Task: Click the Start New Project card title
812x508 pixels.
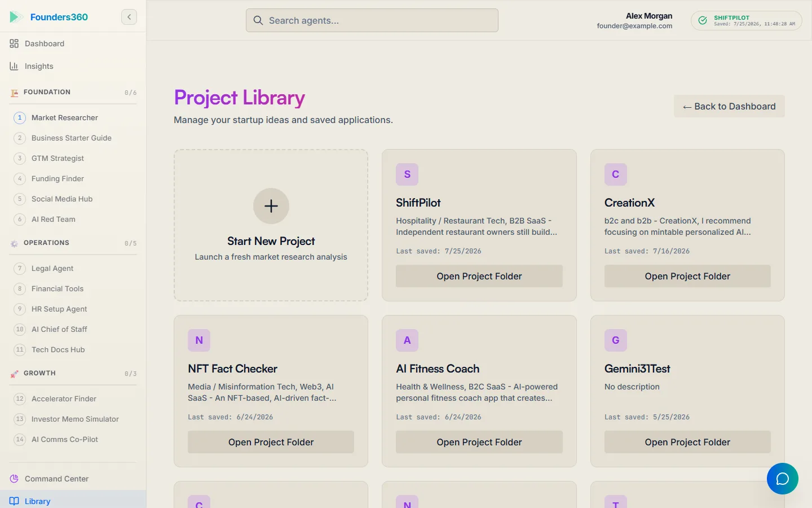Action: click(271, 241)
